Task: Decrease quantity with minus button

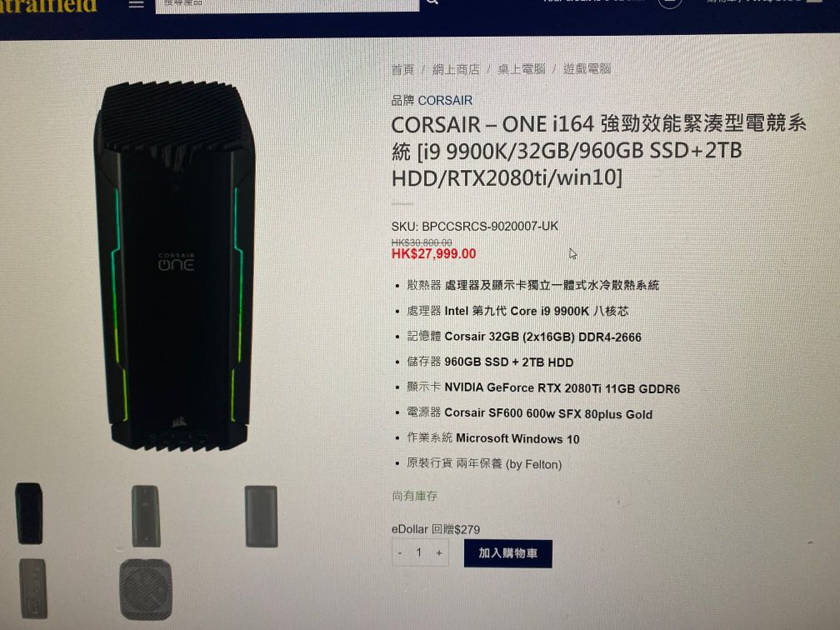Action: (x=400, y=552)
